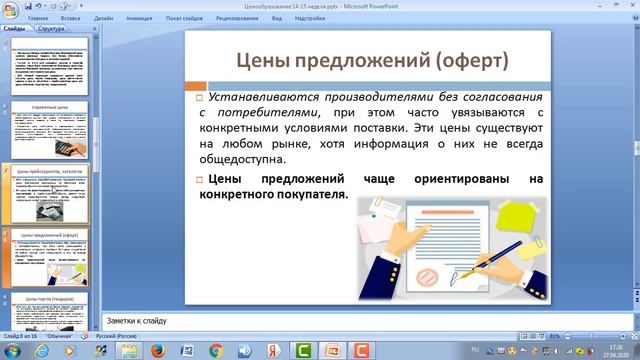640x360 pixels.
Task: Switch to Normal view using status bar icon
Action: point(524,336)
